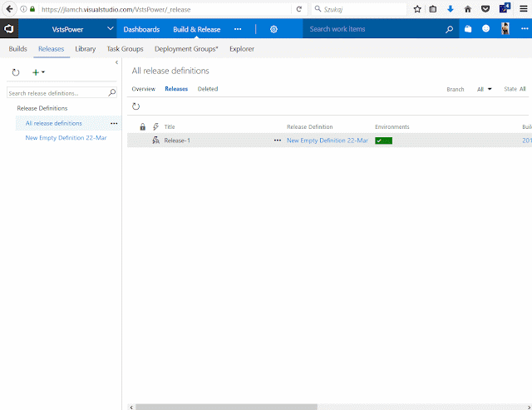Viewport: 532px width, 410px height.
Task: Click the horizontal scrollbar thumb
Action: pyautogui.click(x=226, y=407)
